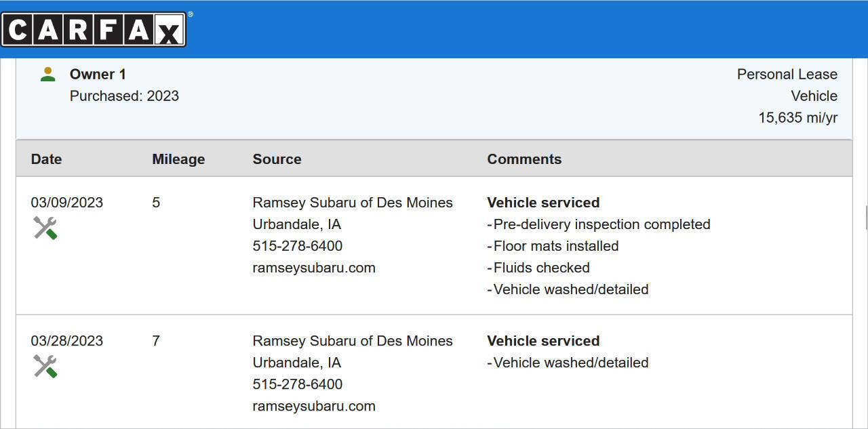Click phone 515-278-6400 in 03/28/2023 row
This screenshot has height=429, width=868.
[298, 384]
